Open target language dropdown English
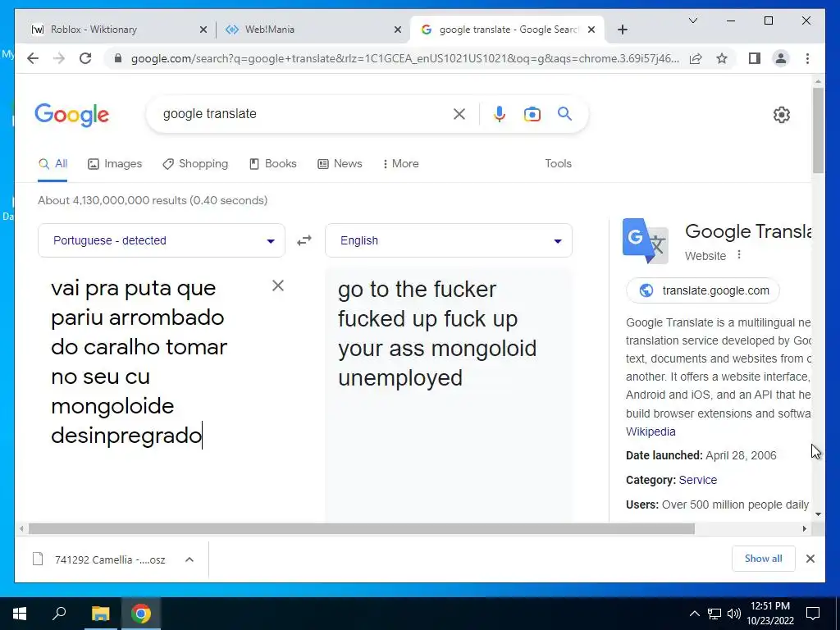This screenshot has width=840, height=630. [x=449, y=240]
